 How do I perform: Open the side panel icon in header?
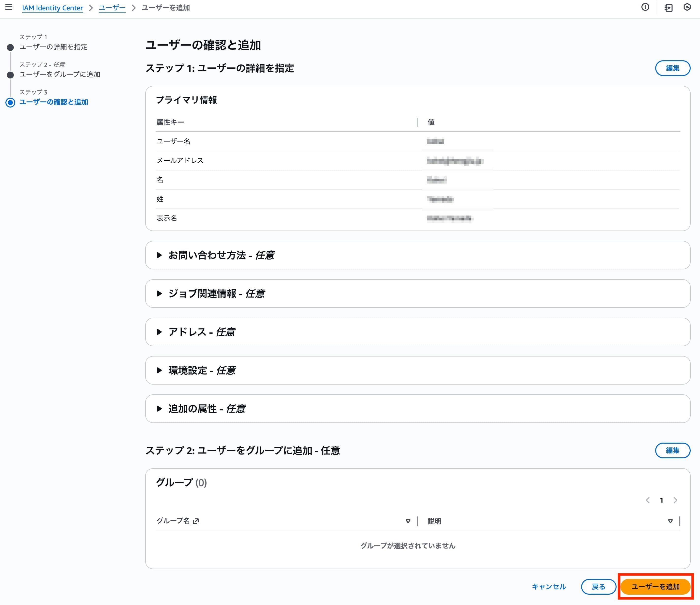(x=668, y=7)
